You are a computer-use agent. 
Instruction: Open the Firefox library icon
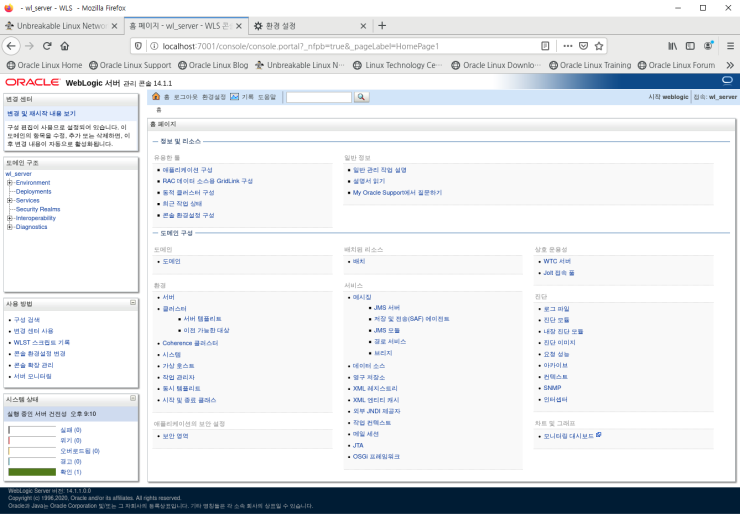673,46
